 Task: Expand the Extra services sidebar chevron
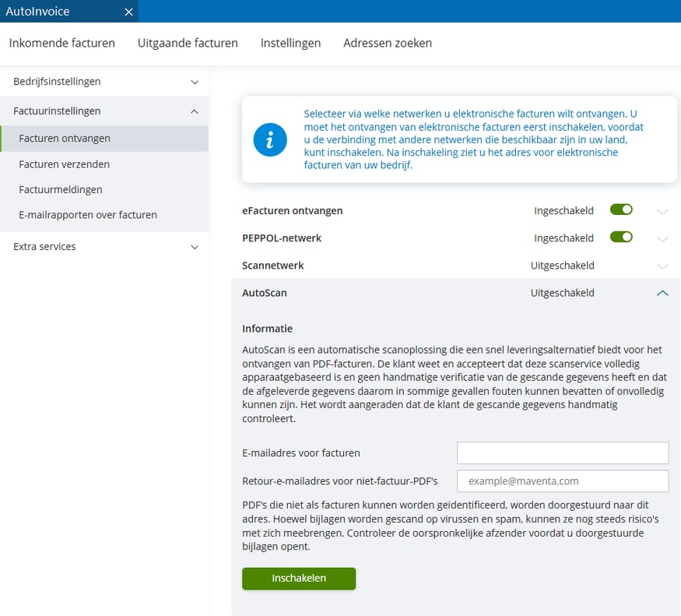coord(195,247)
